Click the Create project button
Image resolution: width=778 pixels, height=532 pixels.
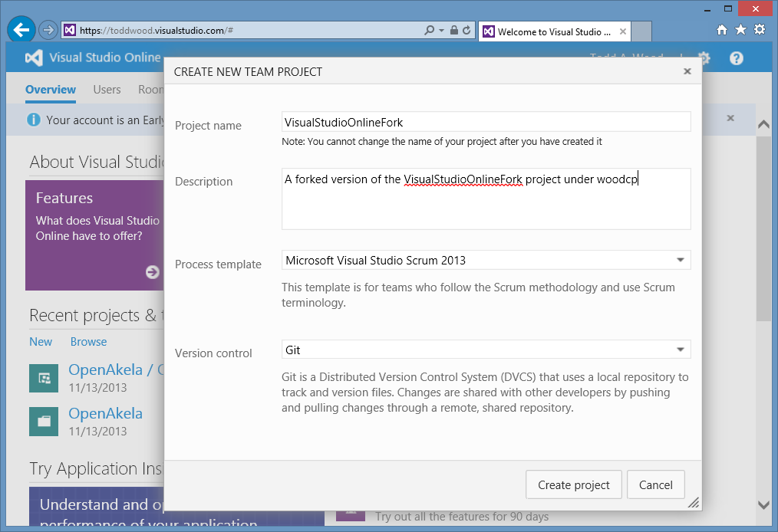click(574, 484)
